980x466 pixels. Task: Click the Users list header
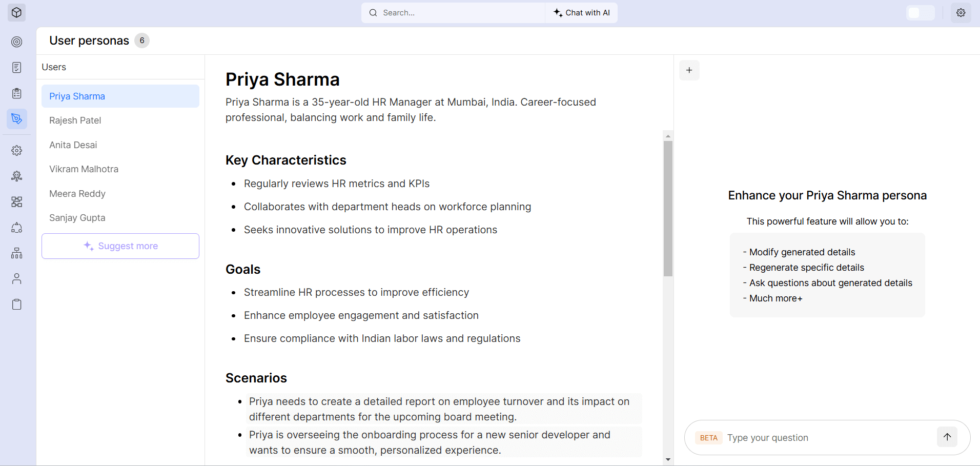[x=54, y=67]
